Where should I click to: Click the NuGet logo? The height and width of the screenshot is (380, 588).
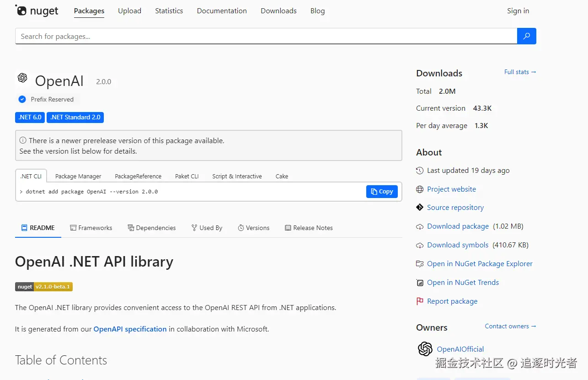tap(37, 11)
